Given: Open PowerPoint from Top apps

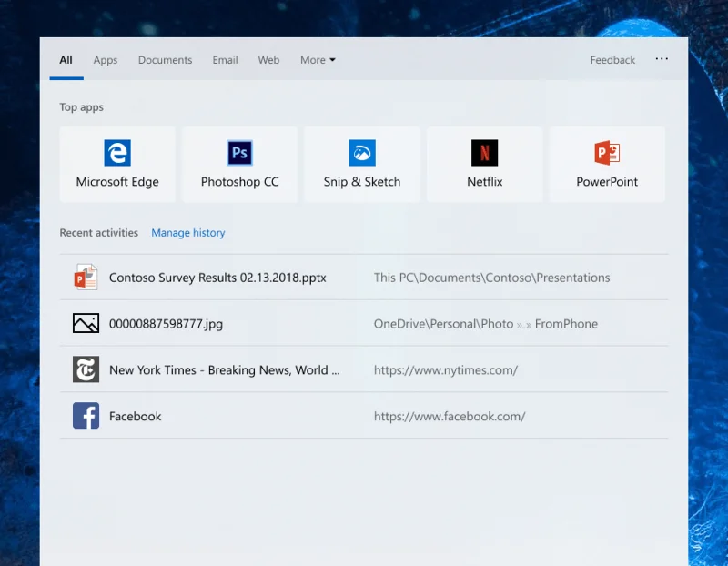Looking at the screenshot, I should tap(606, 164).
